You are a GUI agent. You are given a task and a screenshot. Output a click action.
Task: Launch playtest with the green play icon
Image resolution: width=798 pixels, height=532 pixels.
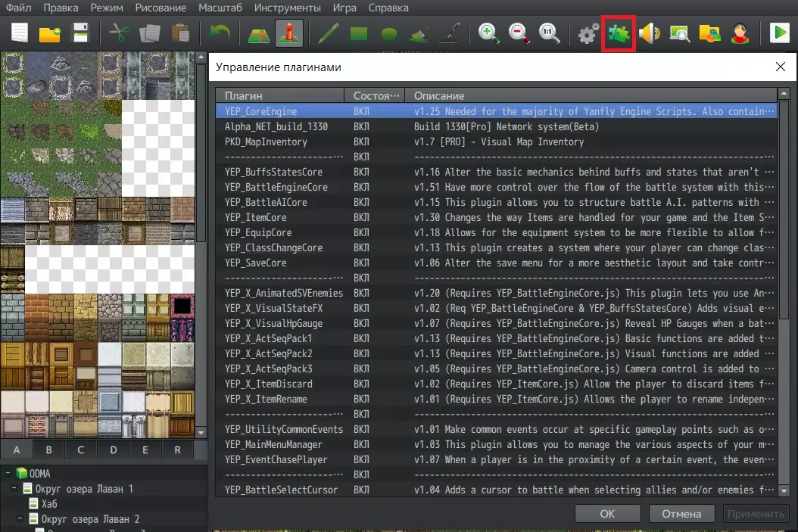coord(779,34)
